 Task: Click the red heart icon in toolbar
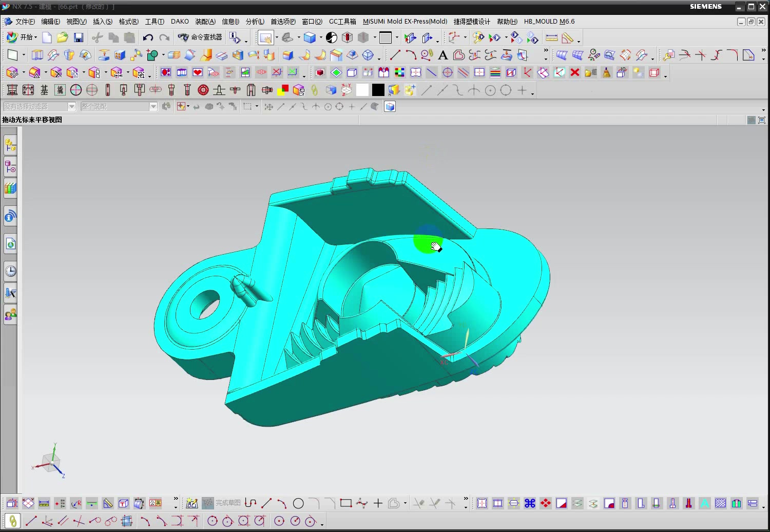pyautogui.click(x=198, y=72)
